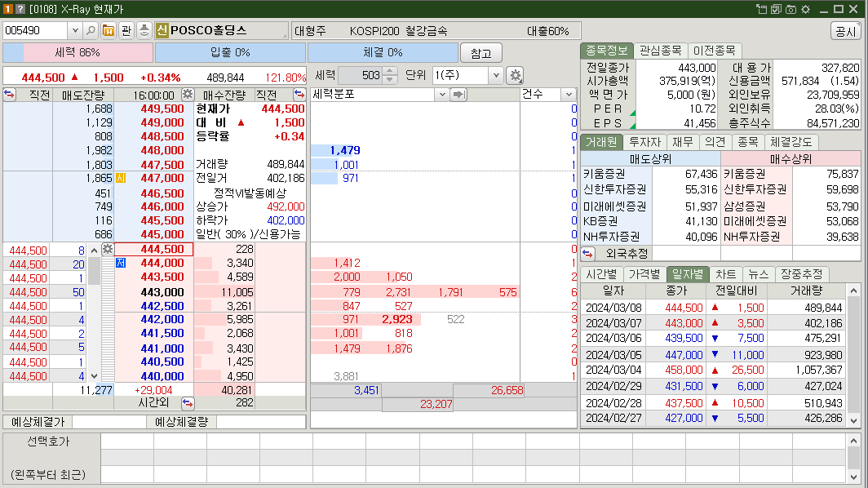Click the 신 credit badge before POSCO홀딩스
Image resolution: width=868 pixels, height=488 pixels.
click(162, 30)
